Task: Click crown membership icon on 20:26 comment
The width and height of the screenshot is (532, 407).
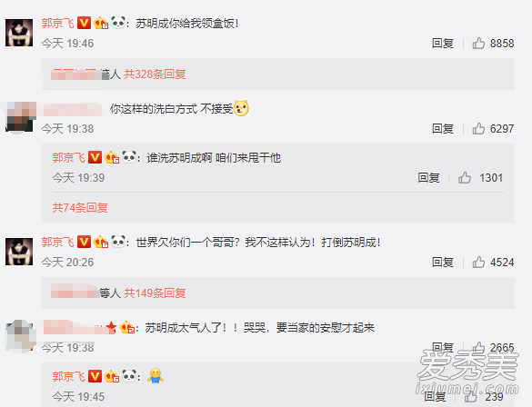Action: [x=101, y=242]
